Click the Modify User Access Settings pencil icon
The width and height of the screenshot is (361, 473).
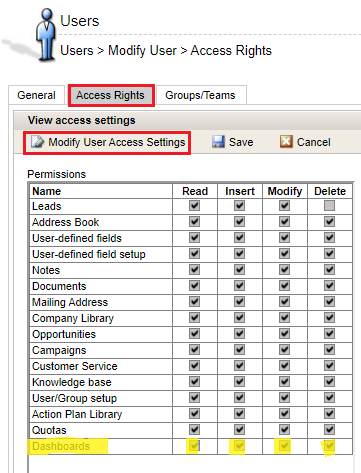pos(37,142)
